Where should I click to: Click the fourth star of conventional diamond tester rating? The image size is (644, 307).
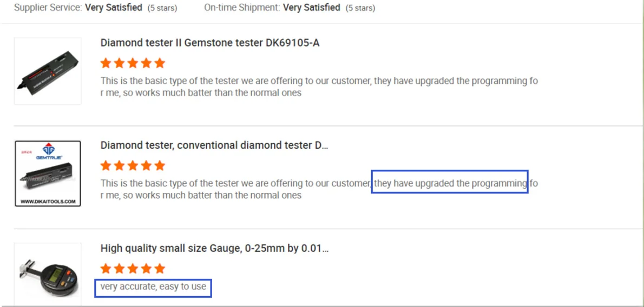[146, 166]
